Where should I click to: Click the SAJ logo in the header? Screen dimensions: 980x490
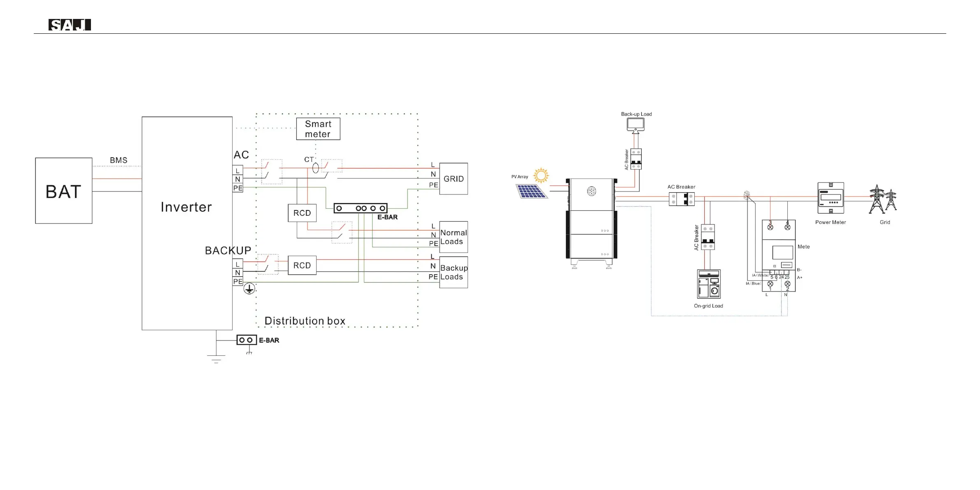coord(70,25)
